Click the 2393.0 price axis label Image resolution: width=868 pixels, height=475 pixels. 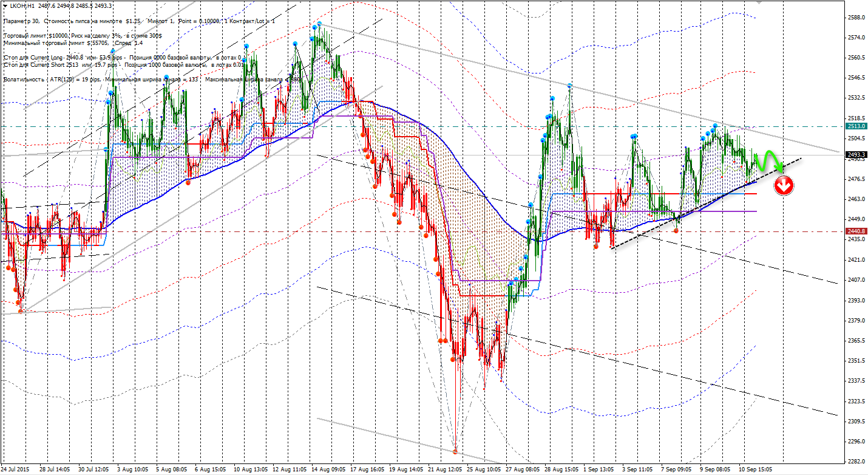tap(855, 300)
